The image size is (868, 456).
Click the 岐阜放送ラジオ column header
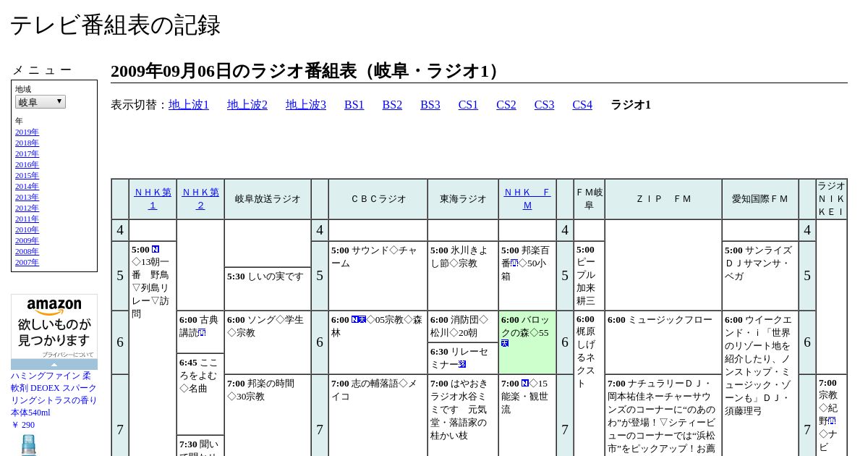click(268, 199)
